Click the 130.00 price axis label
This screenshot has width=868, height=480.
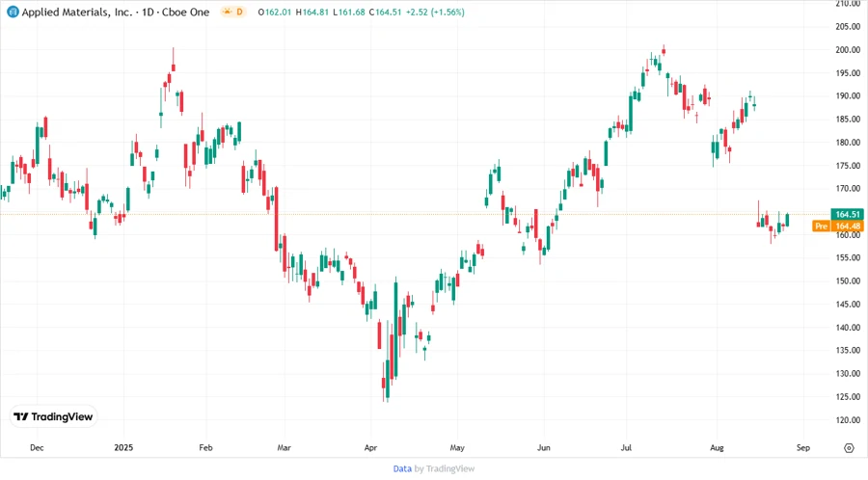[x=848, y=373]
